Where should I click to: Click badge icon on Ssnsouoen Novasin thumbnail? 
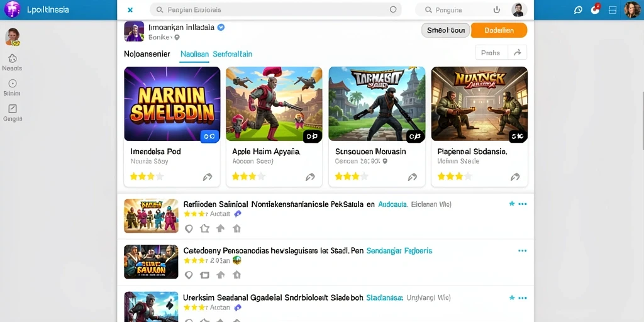(415, 136)
